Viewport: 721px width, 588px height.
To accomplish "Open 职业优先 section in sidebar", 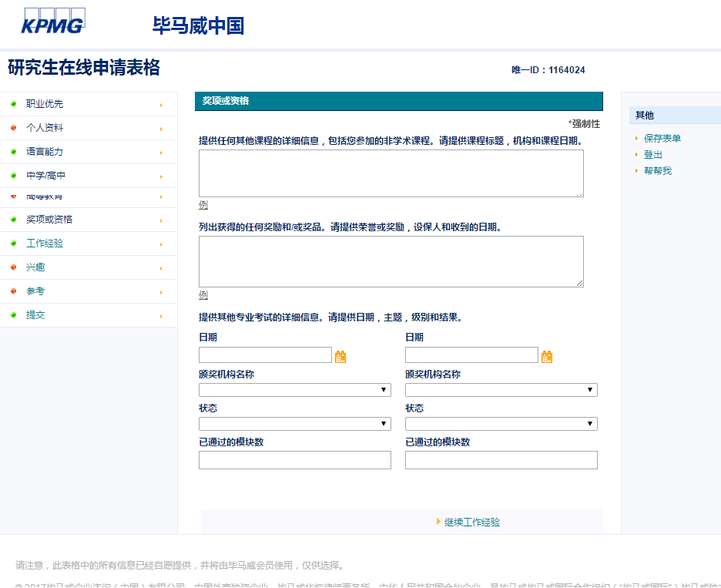I will coord(45,104).
